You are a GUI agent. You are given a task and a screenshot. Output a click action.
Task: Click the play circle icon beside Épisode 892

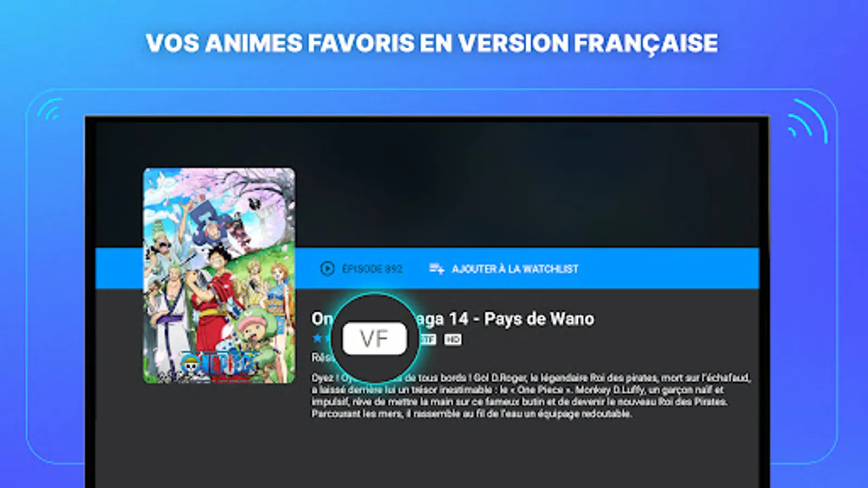coord(327,268)
